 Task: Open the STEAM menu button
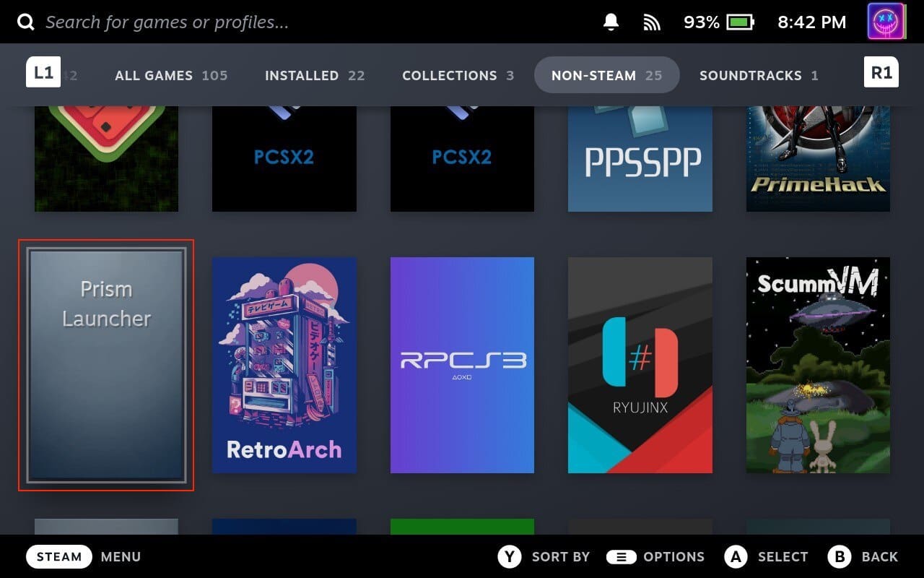[58, 556]
